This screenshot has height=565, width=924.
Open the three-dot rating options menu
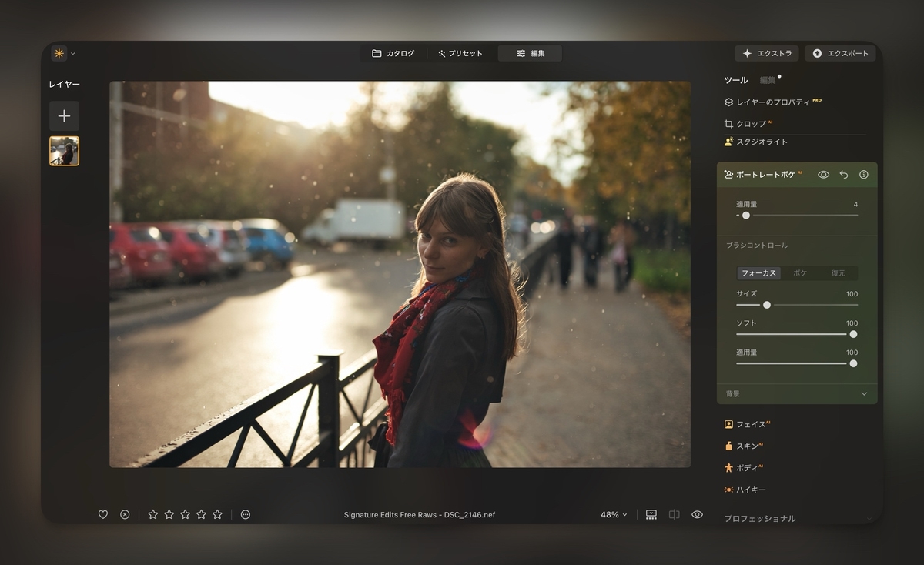click(x=246, y=513)
